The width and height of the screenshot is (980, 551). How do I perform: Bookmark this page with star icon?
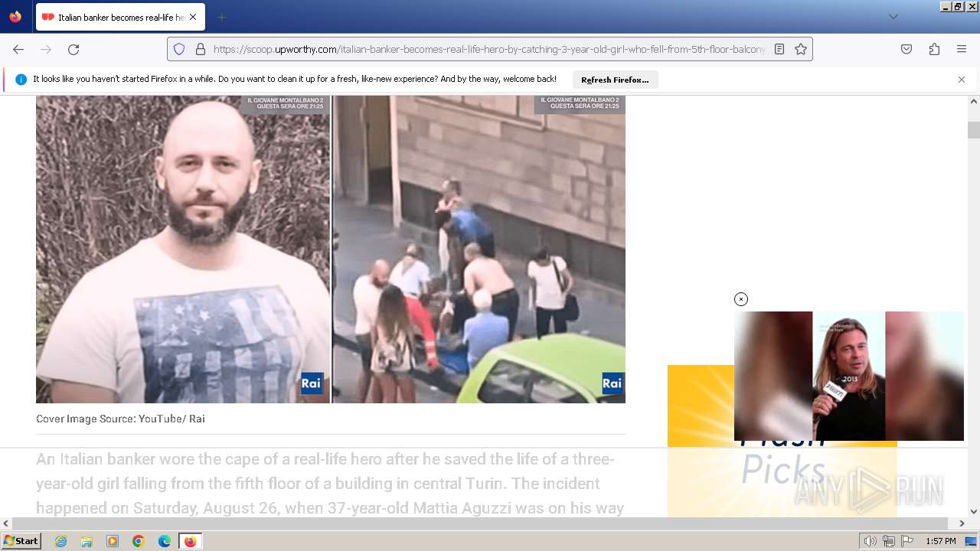tap(801, 49)
